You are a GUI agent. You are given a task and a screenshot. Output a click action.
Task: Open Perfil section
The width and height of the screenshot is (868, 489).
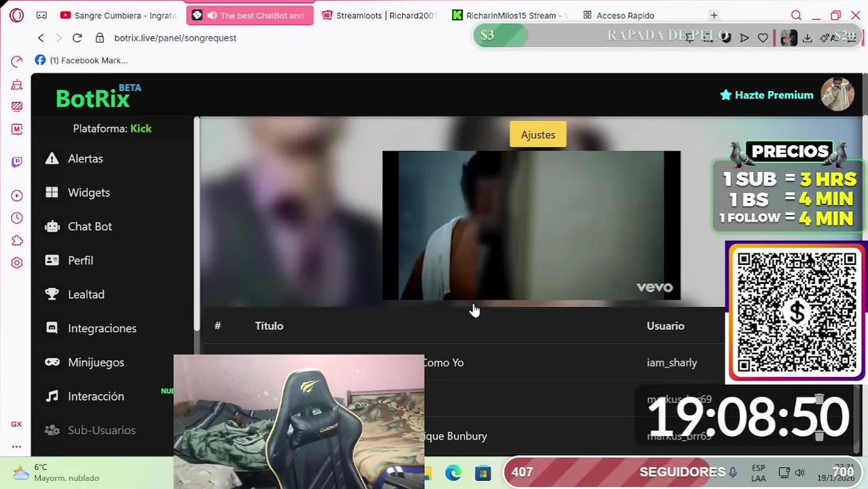(80, 260)
